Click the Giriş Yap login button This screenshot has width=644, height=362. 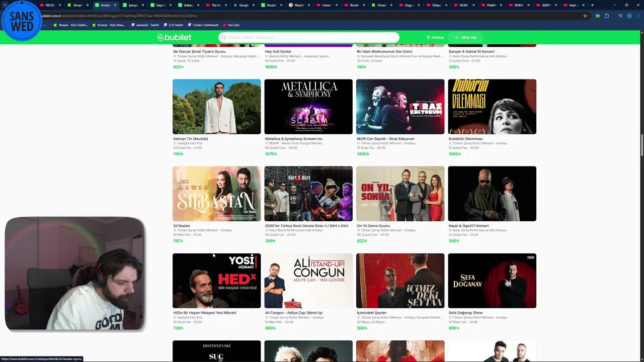tap(466, 37)
